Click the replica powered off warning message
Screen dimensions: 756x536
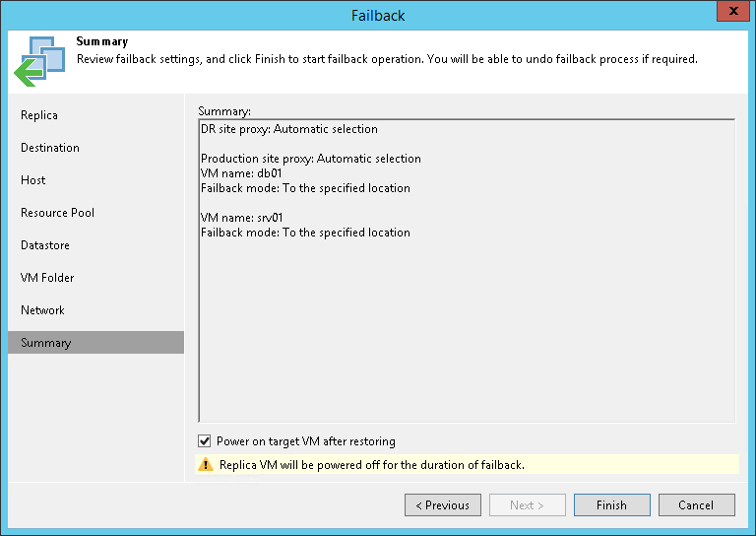tap(370, 464)
